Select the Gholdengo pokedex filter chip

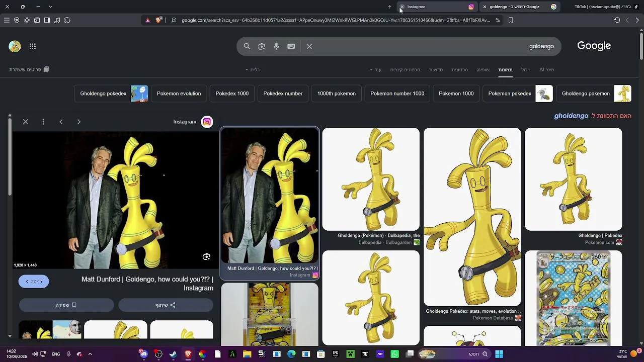111,94
